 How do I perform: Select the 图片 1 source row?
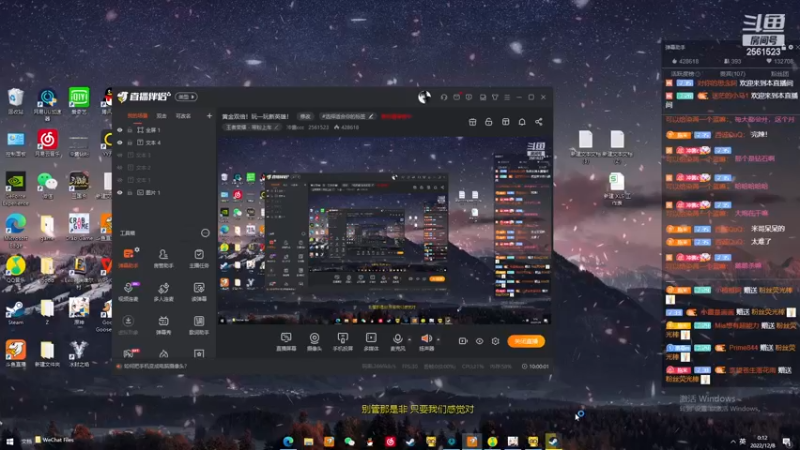pyautogui.click(x=164, y=192)
